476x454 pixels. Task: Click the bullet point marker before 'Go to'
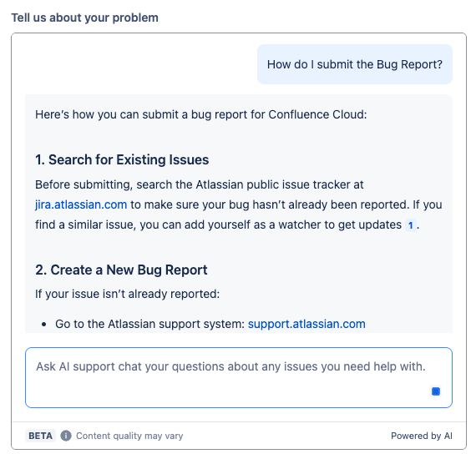point(44,325)
